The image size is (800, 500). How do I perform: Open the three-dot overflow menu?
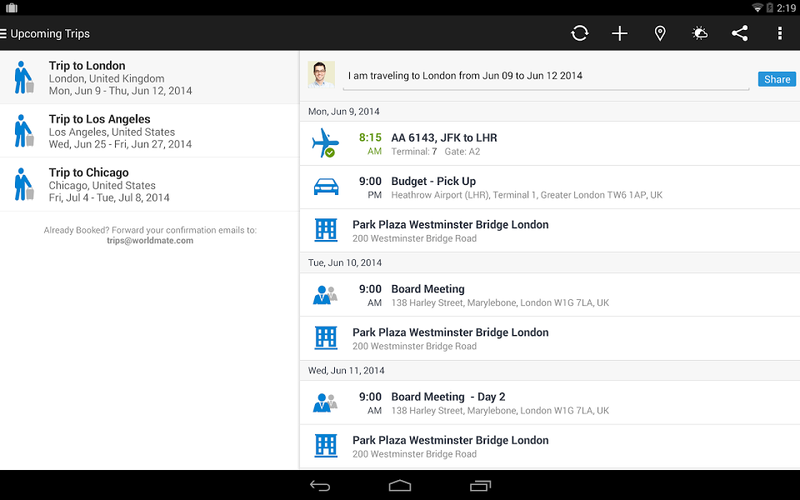click(x=780, y=34)
